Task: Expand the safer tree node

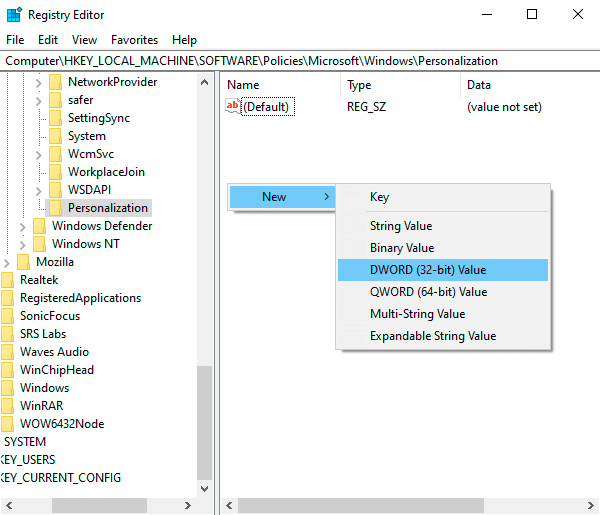Action: 38,101
